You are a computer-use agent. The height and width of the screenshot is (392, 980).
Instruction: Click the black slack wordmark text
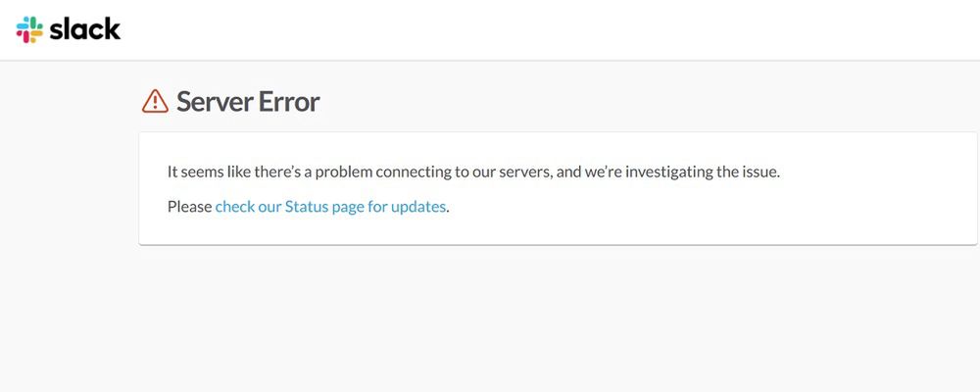tap(85, 28)
